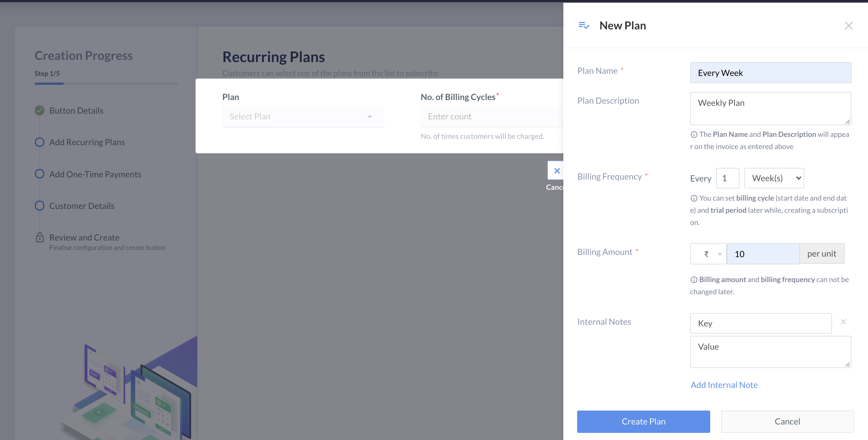Click the Creation Progress bar

click(106, 84)
